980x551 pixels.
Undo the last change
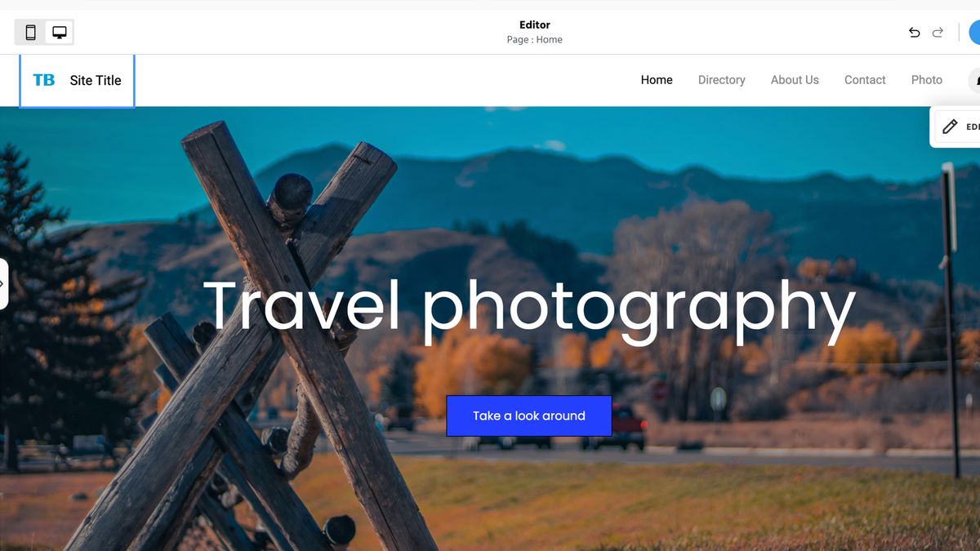point(914,33)
